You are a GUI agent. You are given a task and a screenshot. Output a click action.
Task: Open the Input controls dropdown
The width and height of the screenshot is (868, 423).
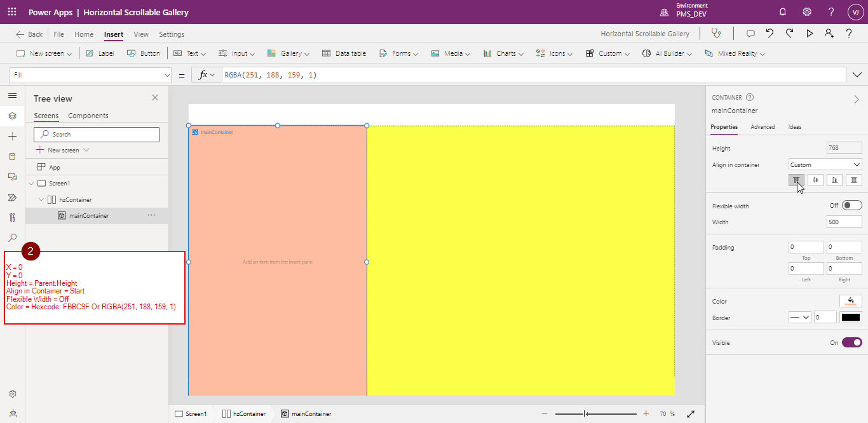point(236,53)
